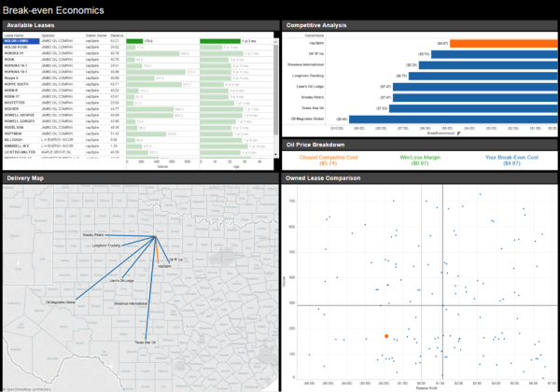Click the Break-even Economics dashboard title
Screen dimensions: 560x392
53,10
